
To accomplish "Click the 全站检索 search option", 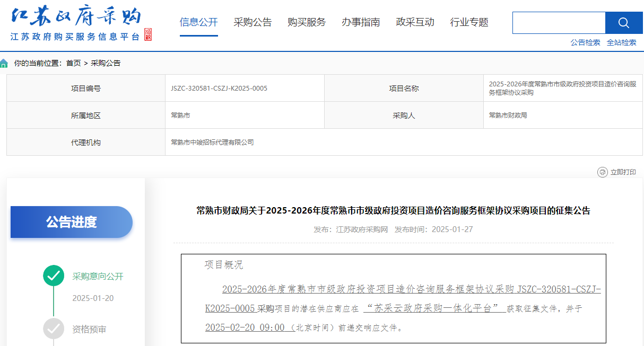I will point(622,42).
